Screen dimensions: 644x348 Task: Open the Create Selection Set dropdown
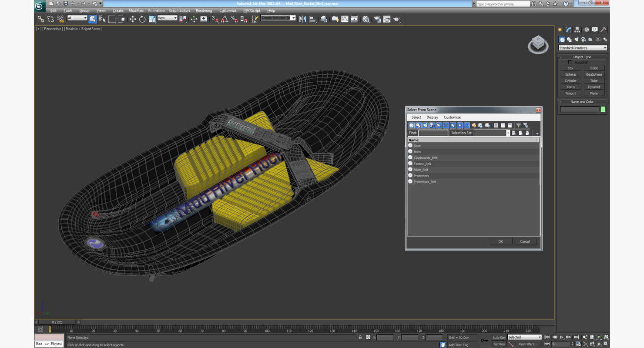(x=278, y=18)
